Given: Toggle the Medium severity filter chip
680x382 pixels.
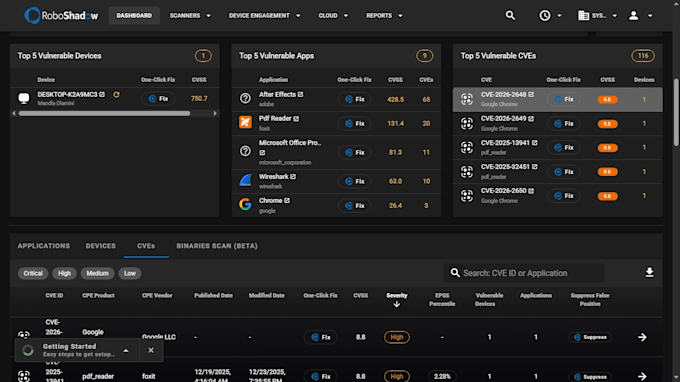Looking at the screenshot, I should click(97, 273).
